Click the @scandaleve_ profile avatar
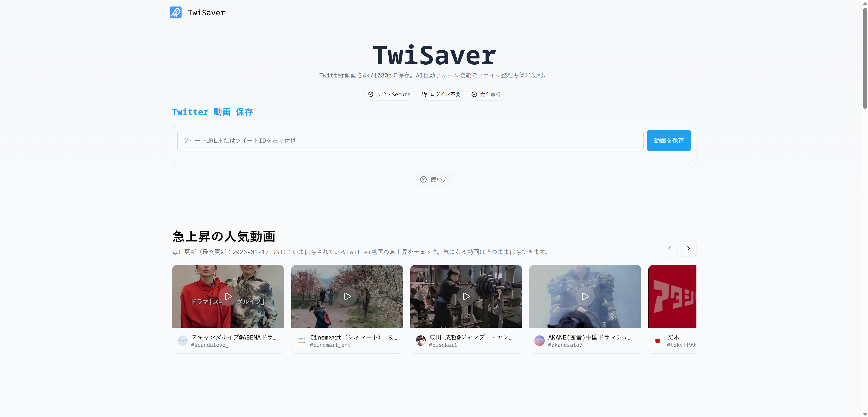The height and width of the screenshot is (417, 868). pos(182,341)
